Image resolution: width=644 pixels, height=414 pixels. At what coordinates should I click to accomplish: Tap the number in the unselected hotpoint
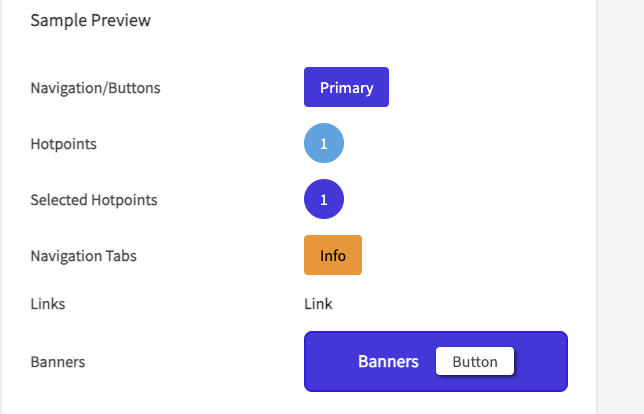[x=324, y=144]
